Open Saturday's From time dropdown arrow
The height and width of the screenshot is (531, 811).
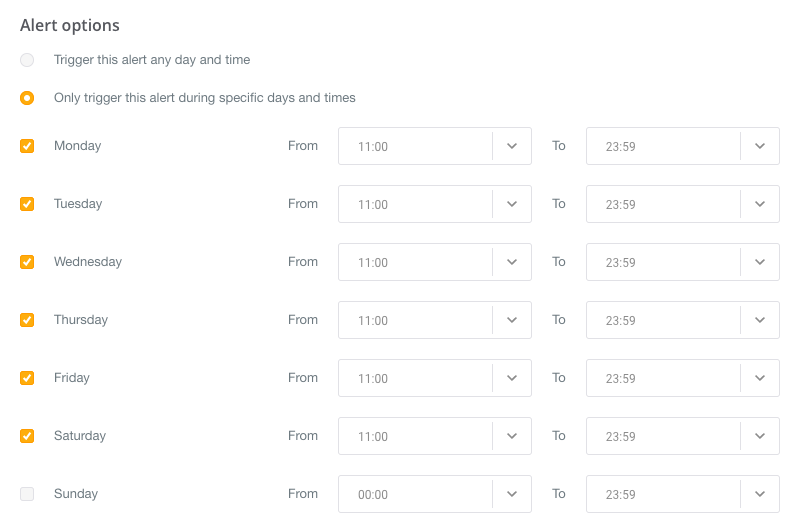click(x=512, y=436)
